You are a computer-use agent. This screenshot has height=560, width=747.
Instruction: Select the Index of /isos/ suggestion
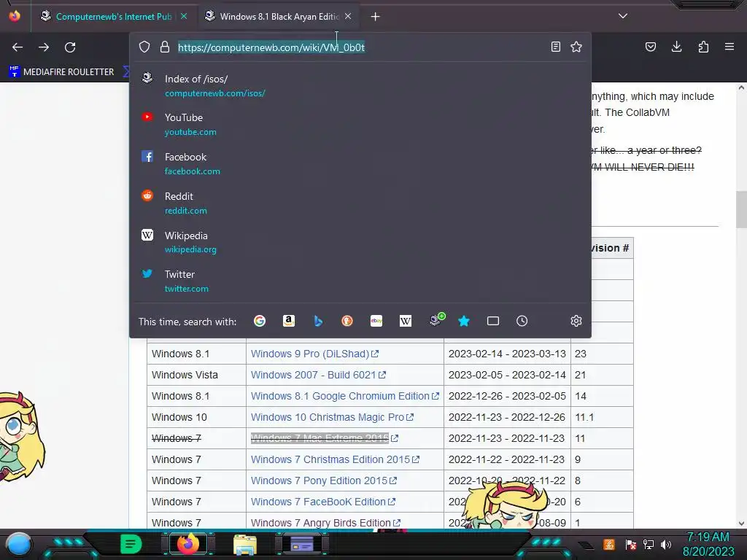(x=360, y=86)
